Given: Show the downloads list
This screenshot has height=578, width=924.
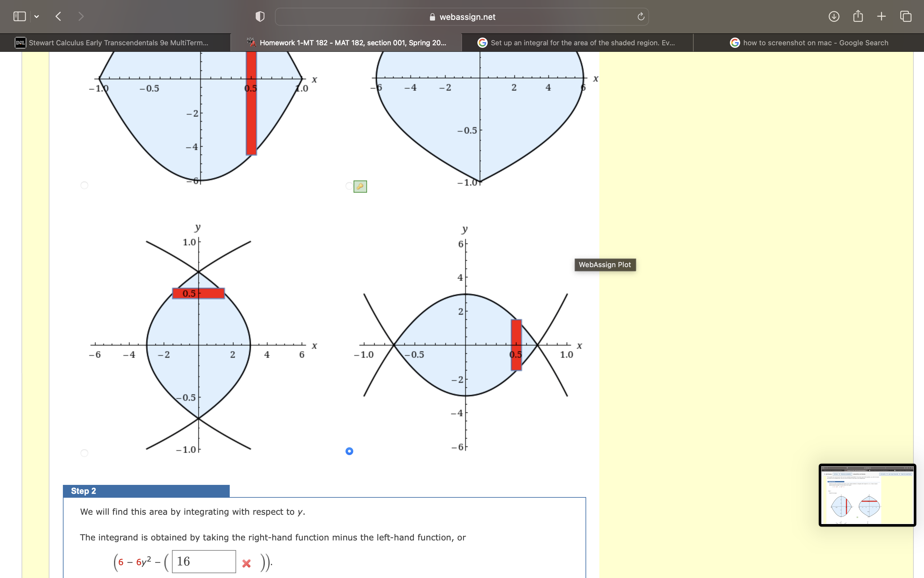Looking at the screenshot, I should point(834,16).
